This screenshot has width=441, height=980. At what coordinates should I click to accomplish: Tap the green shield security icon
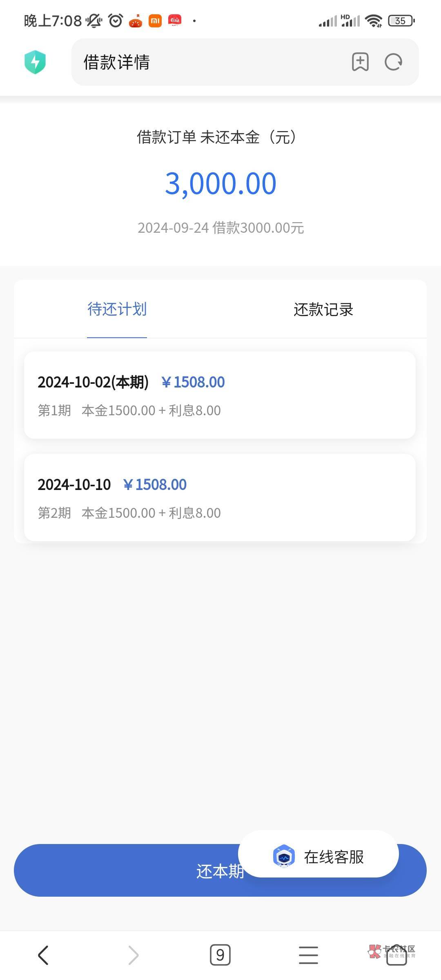(x=35, y=62)
